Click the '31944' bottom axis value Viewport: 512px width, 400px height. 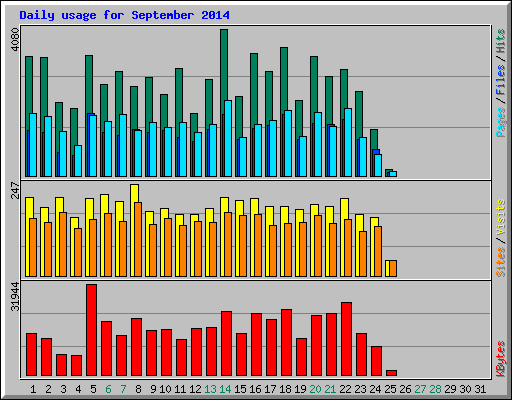[15, 296]
